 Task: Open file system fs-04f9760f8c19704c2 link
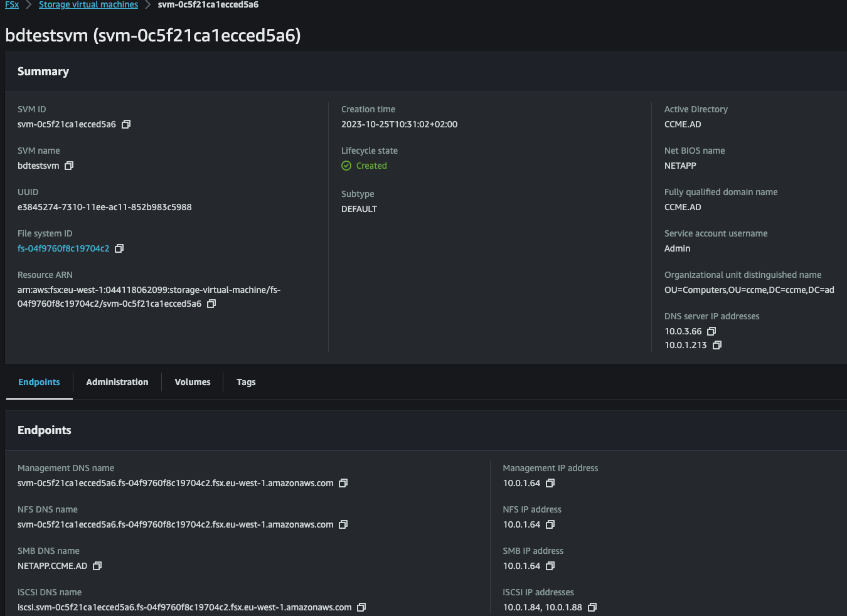(x=63, y=248)
